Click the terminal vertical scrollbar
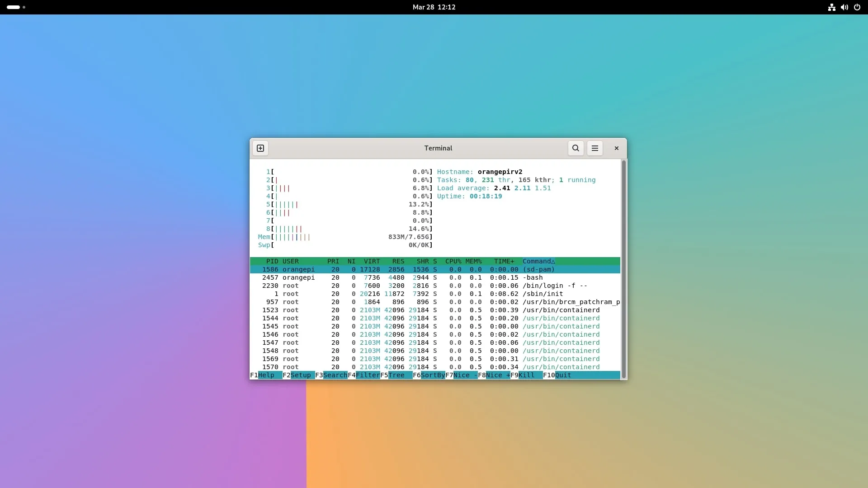The image size is (868, 488). pos(623,269)
